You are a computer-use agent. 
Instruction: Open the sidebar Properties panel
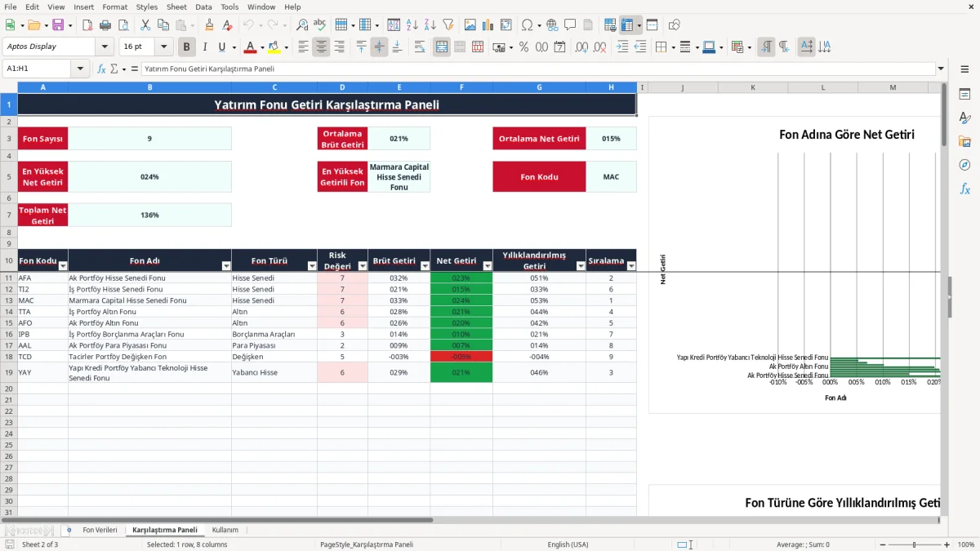964,95
